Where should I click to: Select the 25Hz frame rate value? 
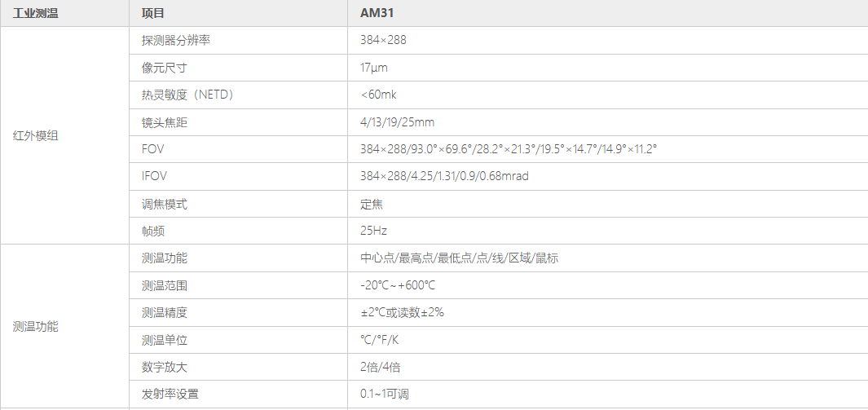[x=373, y=231]
